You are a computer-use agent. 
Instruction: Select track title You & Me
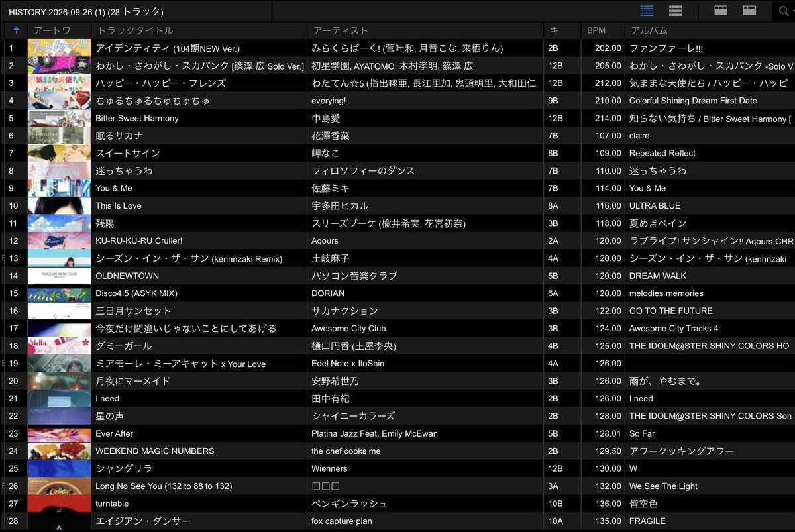114,188
